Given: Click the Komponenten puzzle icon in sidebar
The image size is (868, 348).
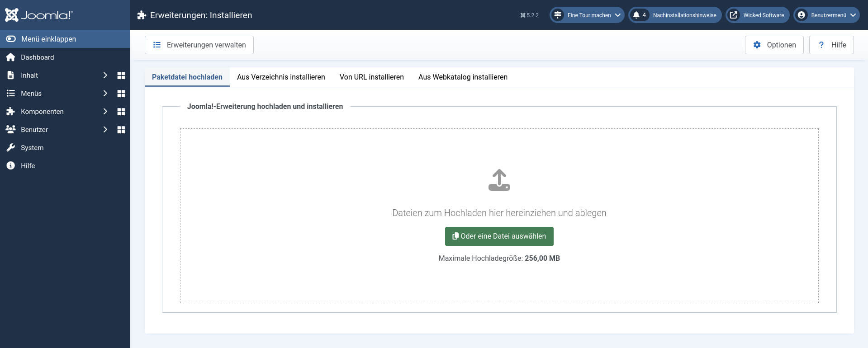Looking at the screenshot, I should click(x=10, y=112).
